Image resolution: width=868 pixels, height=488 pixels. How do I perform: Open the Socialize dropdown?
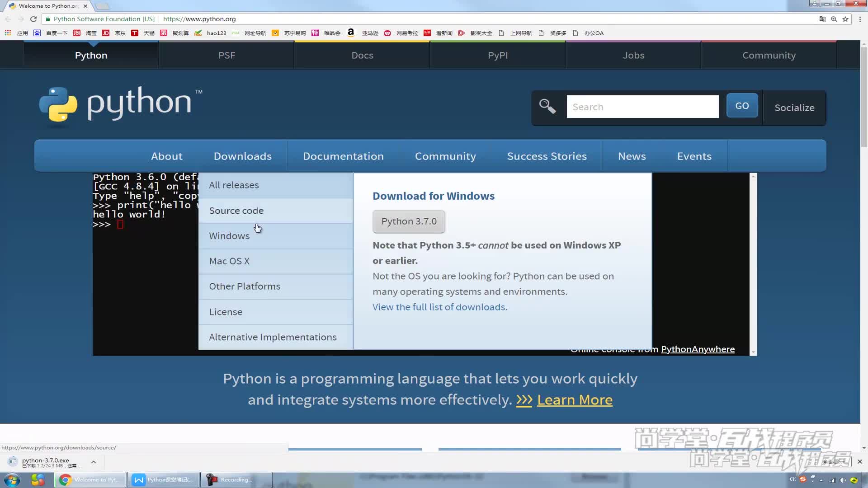(x=794, y=108)
